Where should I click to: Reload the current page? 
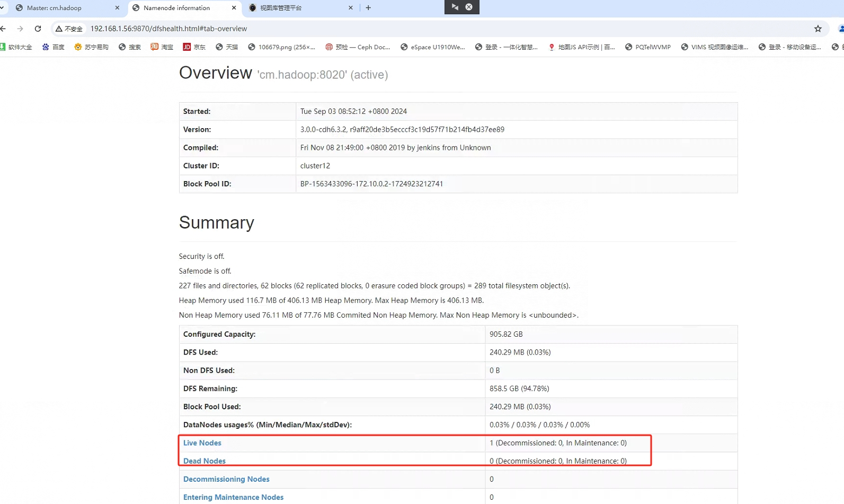point(38,29)
